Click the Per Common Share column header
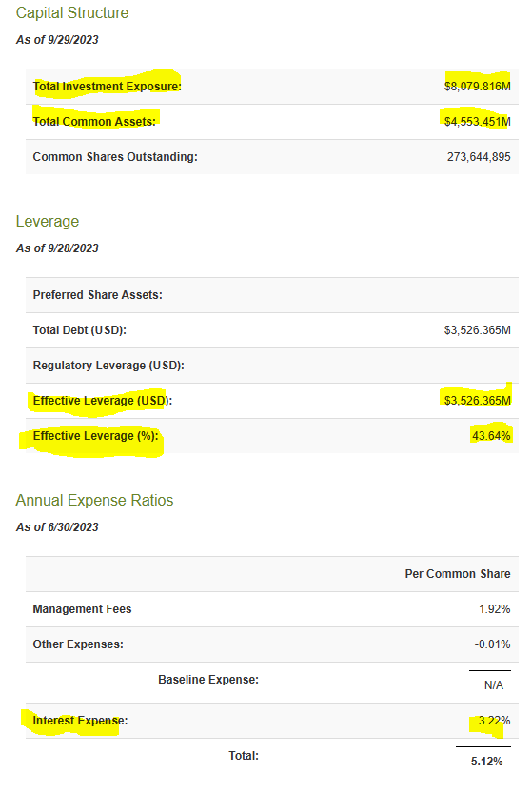 click(x=458, y=574)
